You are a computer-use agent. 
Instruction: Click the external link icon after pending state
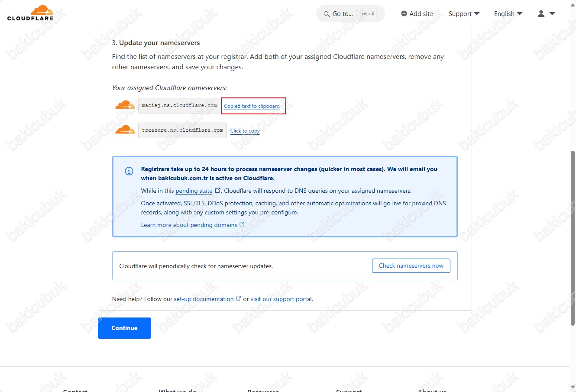[218, 190]
